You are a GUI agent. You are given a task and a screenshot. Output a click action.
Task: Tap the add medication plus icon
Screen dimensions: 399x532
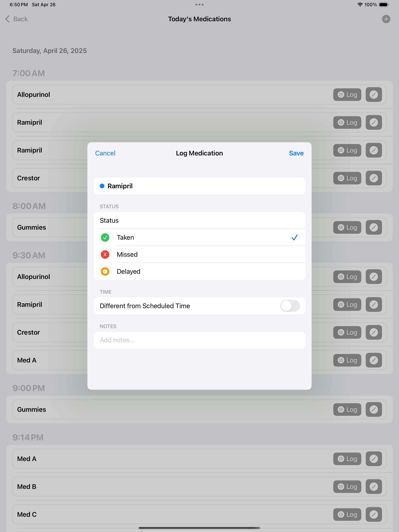click(386, 19)
